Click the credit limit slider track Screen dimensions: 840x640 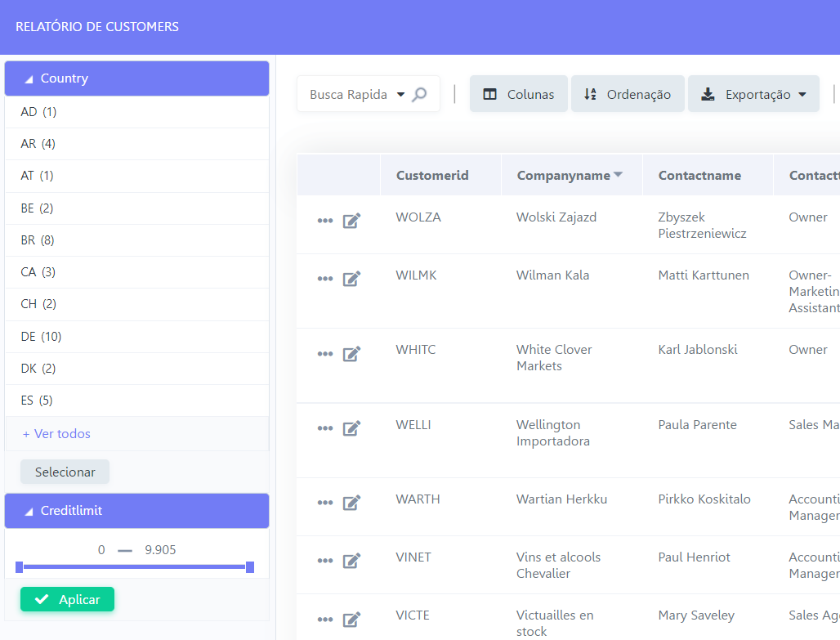[135, 566]
